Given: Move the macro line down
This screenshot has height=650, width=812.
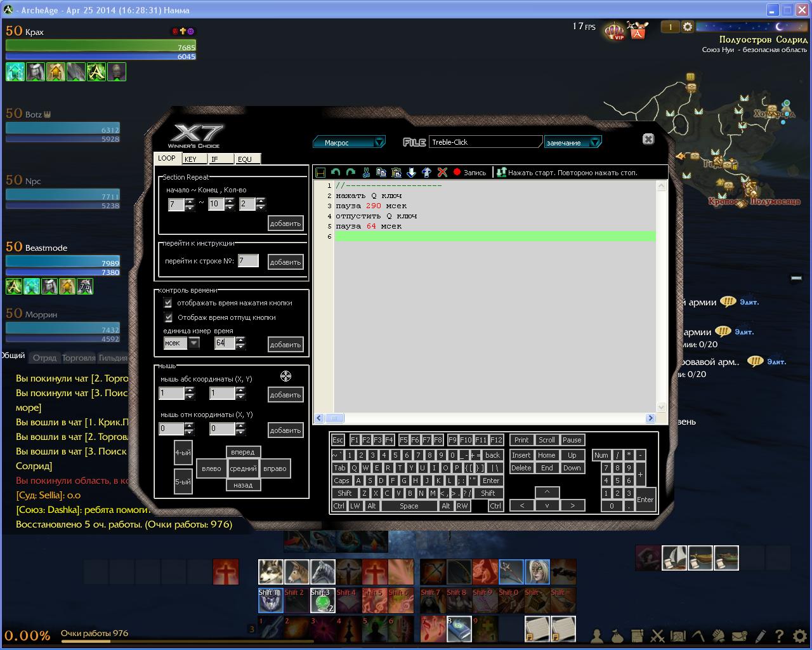Looking at the screenshot, I should (x=412, y=173).
